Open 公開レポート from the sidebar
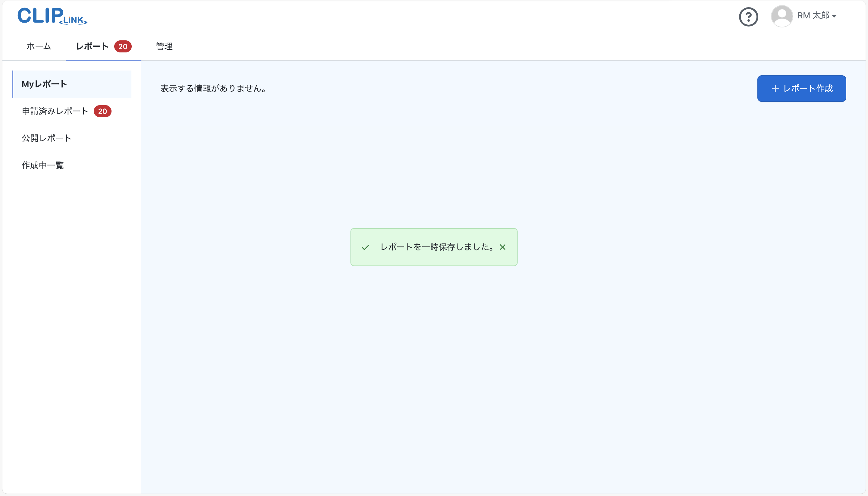The image size is (868, 496). click(46, 138)
